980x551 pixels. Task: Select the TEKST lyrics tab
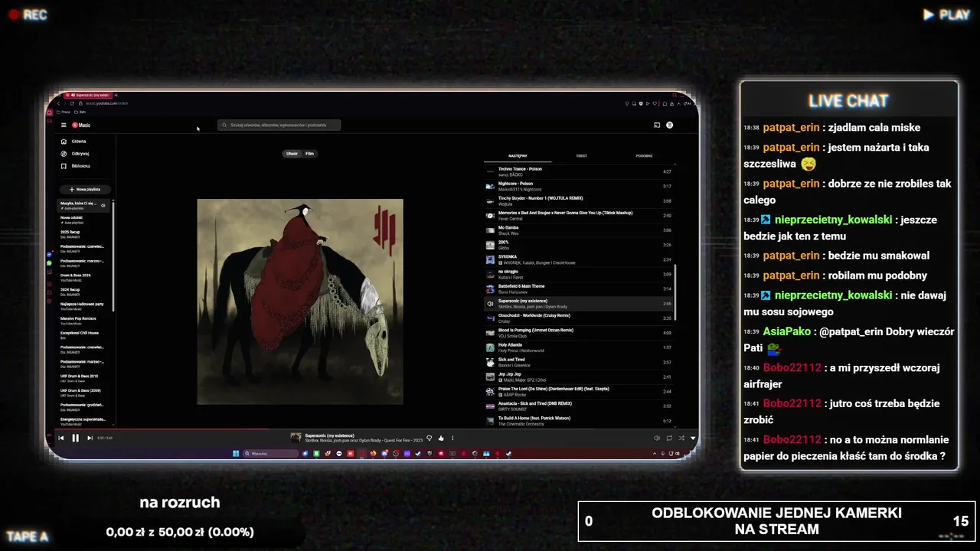581,155
